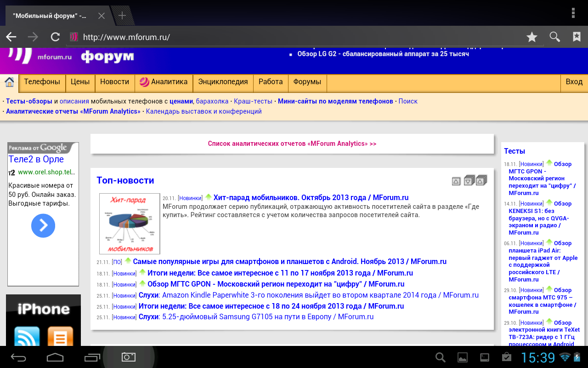The height and width of the screenshot is (368, 588).
Task: Open the Телефоны menu item
Action: 42,82
